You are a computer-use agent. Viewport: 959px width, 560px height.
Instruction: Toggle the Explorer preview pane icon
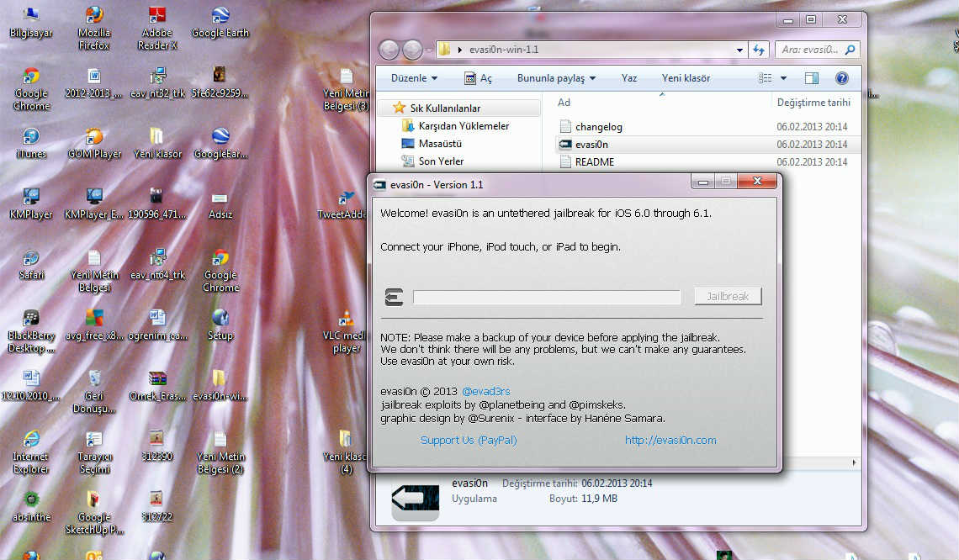click(x=812, y=77)
